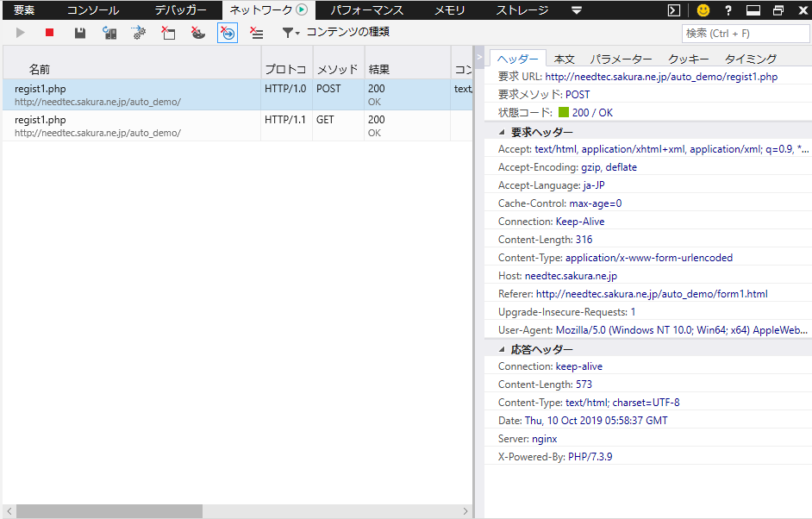The height and width of the screenshot is (519, 812).
Task: Switch to the コンソール tab
Action: [x=93, y=10]
